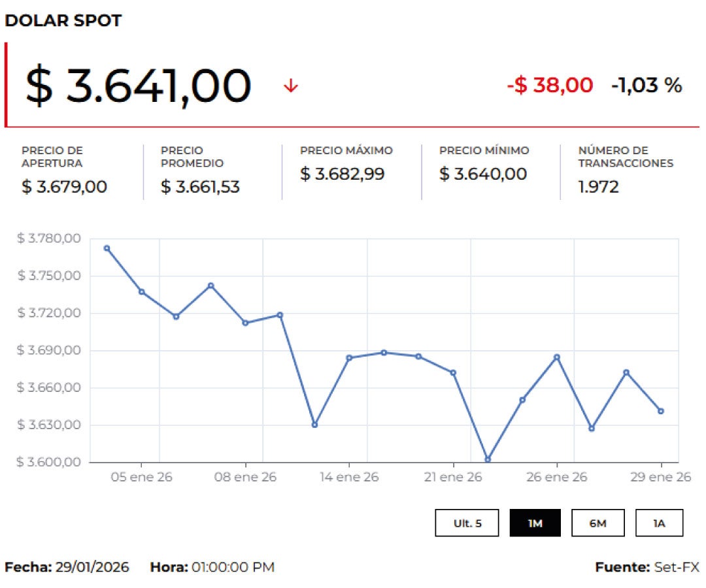Switch chart to 1M range
This screenshot has height=588, width=706.
tap(535, 523)
